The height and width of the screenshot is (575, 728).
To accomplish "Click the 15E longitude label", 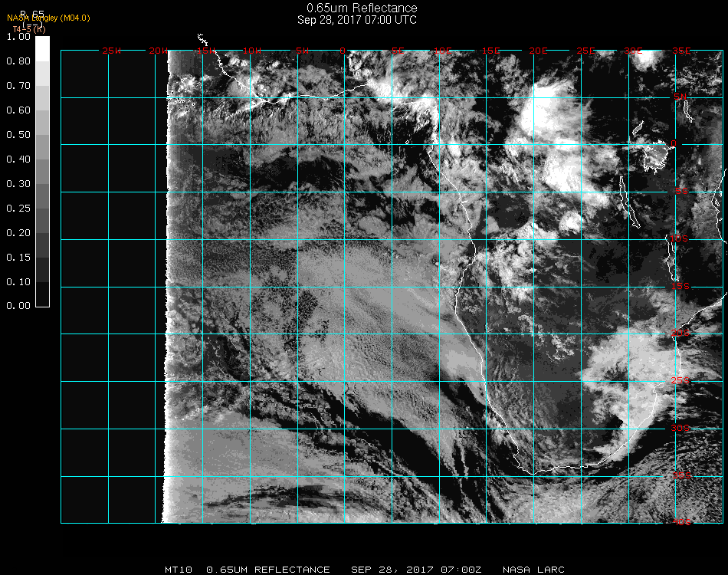I will click(x=490, y=51).
